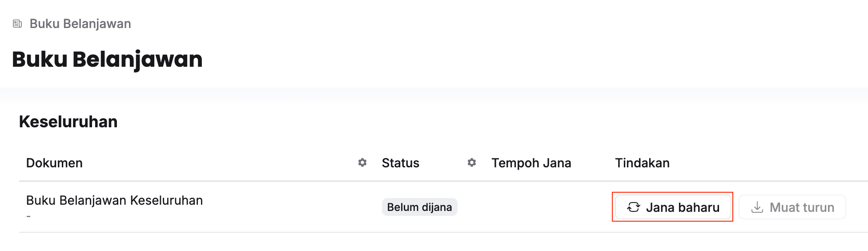The width and height of the screenshot is (868, 251).
Task: Open gear settings beside Status column
Action: coord(472,163)
